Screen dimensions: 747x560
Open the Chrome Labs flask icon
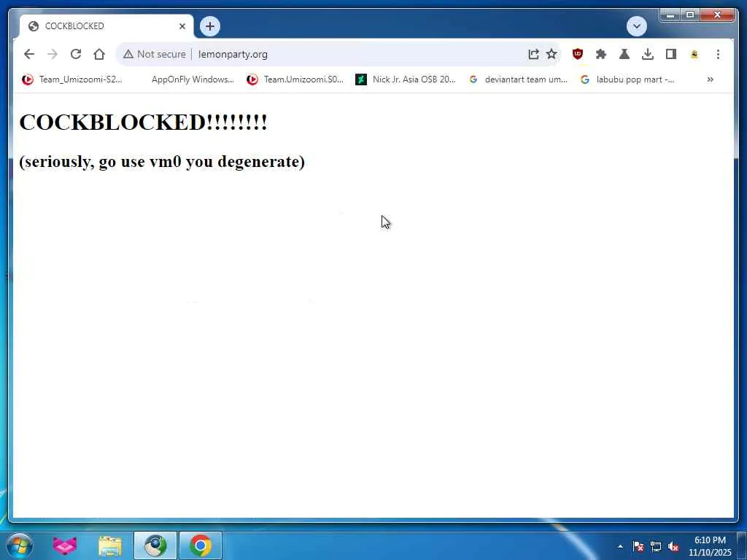tap(624, 54)
